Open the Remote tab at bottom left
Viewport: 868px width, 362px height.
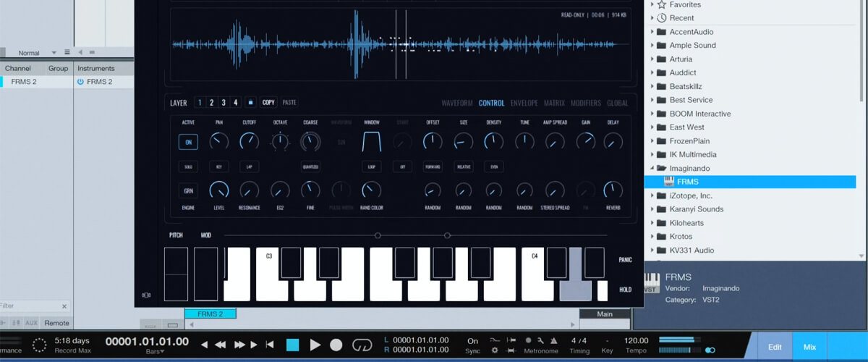click(x=56, y=323)
